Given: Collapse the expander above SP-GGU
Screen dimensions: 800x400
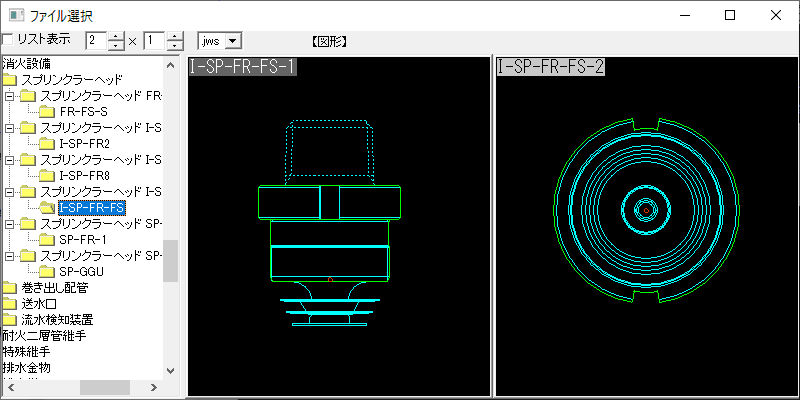Looking at the screenshot, I should tap(9, 256).
